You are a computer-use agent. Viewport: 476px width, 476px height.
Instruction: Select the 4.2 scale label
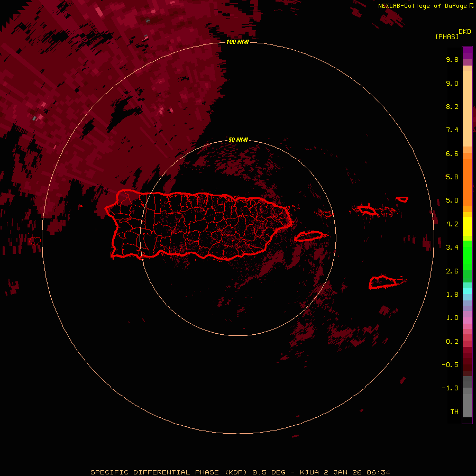click(452, 224)
